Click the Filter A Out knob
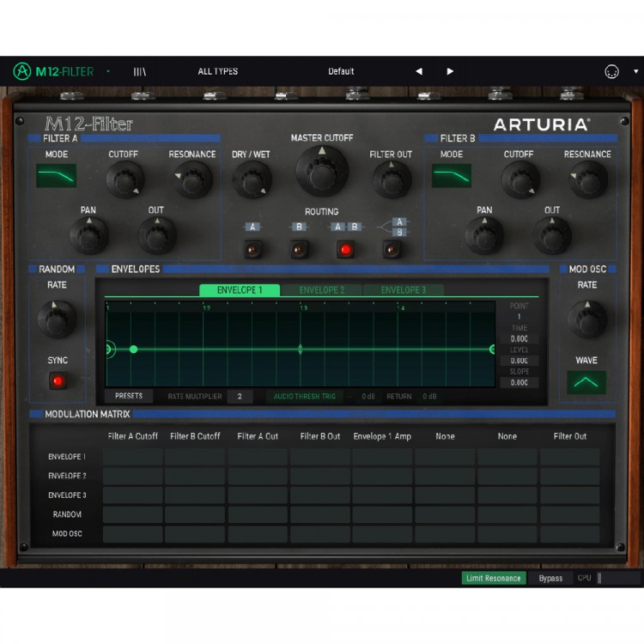 pos(157,236)
